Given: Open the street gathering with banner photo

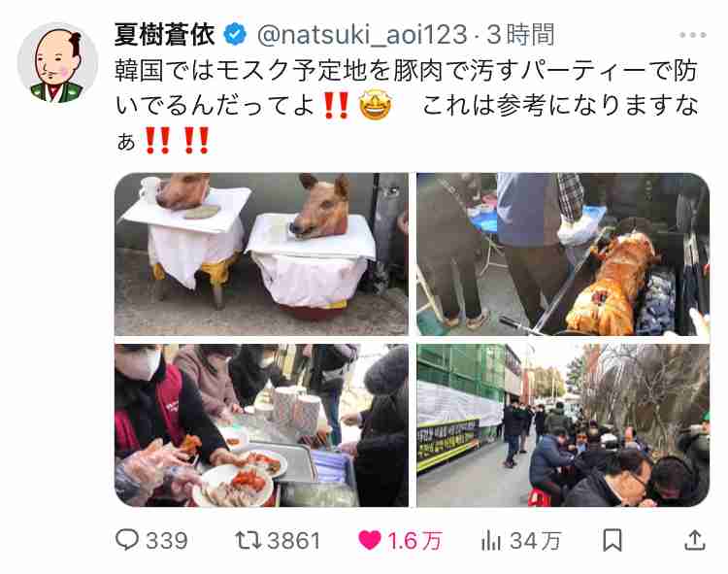Looking at the screenshot, I should 563,425.
